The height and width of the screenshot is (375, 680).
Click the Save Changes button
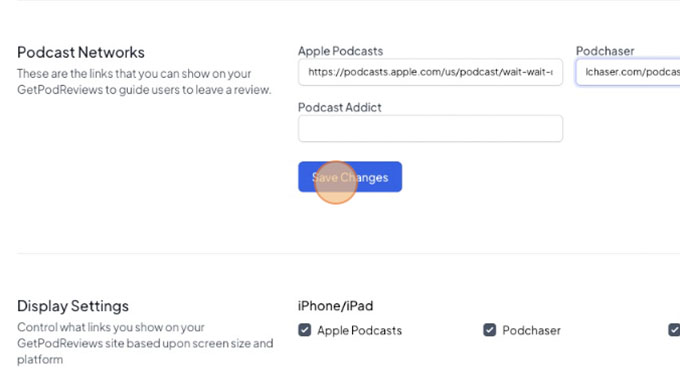tap(350, 176)
